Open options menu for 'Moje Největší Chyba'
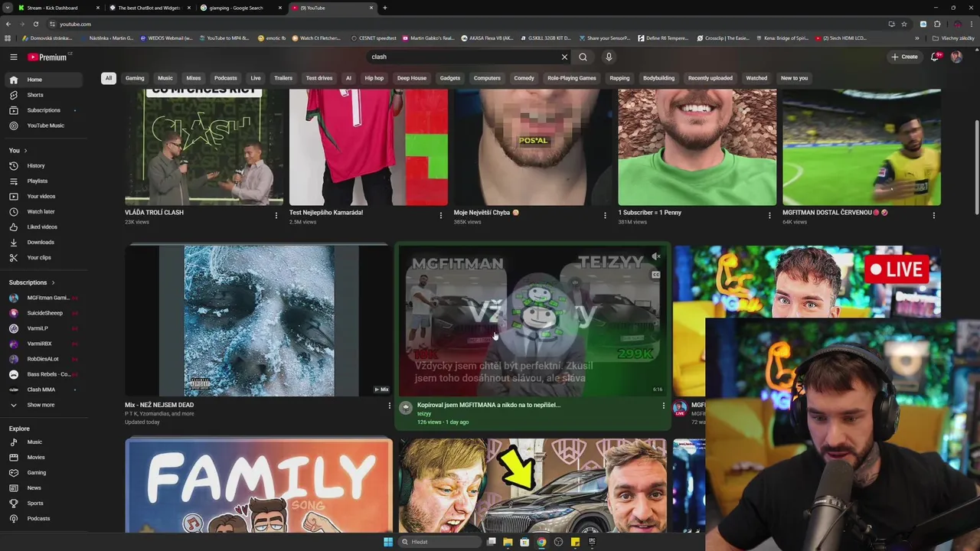 point(605,216)
